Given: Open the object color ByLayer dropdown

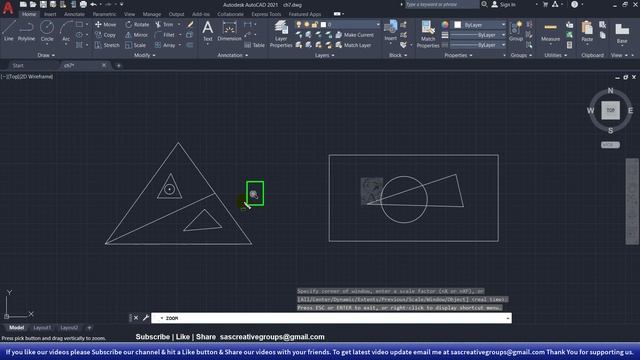Looking at the screenshot, I should (x=503, y=24).
